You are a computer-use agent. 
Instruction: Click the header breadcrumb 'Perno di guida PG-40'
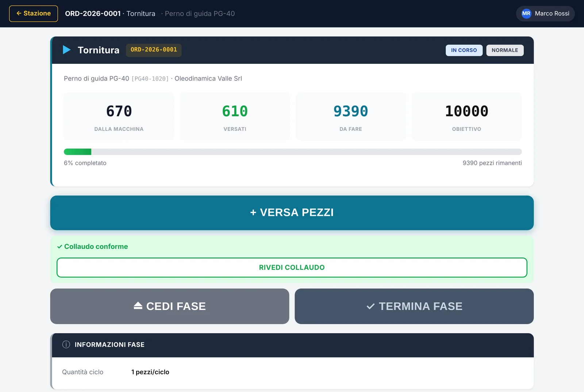(200, 13)
